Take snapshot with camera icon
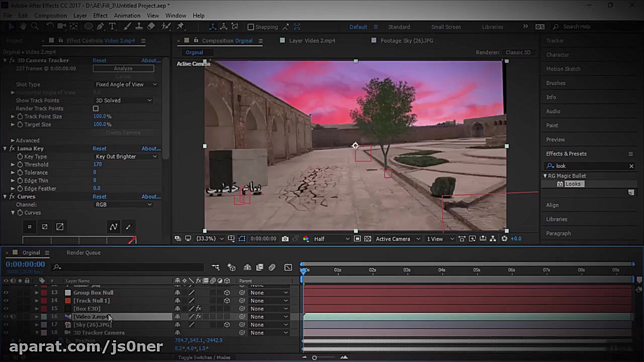 coord(285,239)
